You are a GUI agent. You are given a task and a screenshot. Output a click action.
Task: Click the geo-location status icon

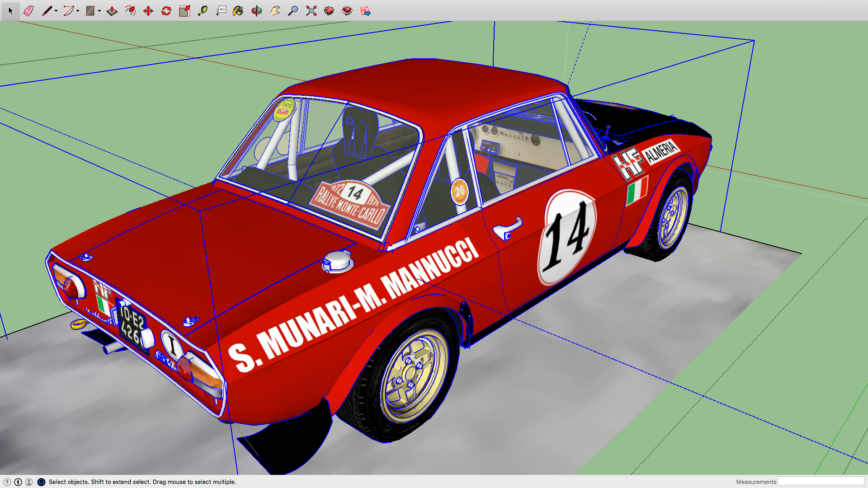(7, 482)
